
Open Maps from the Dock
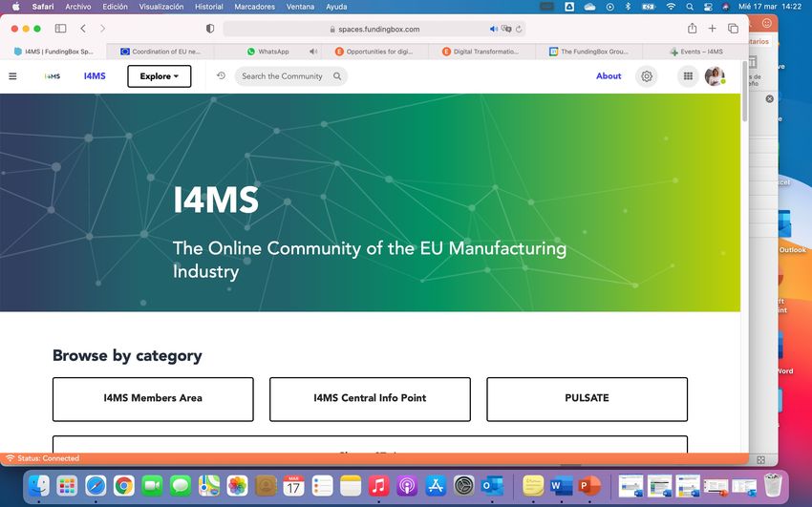[x=208, y=486]
